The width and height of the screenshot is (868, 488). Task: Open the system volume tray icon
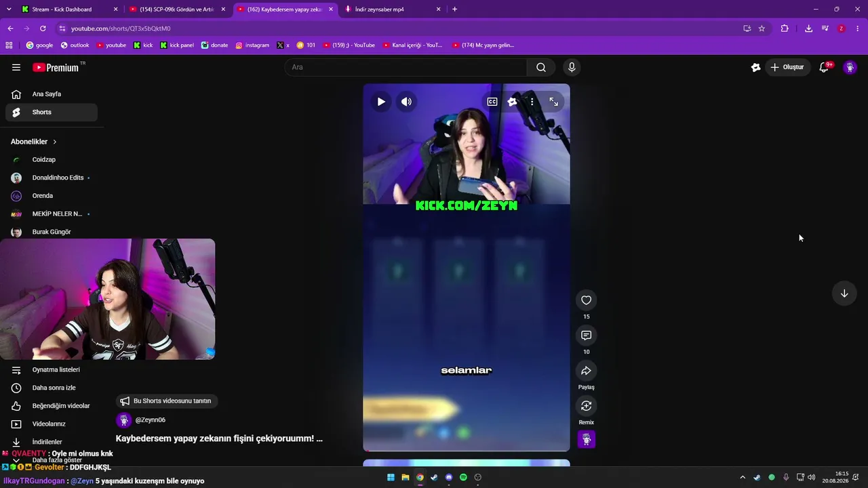click(x=812, y=477)
